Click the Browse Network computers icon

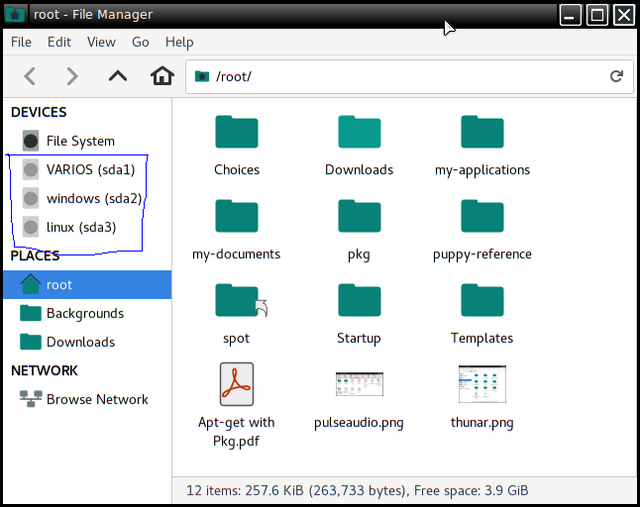point(31,399)
